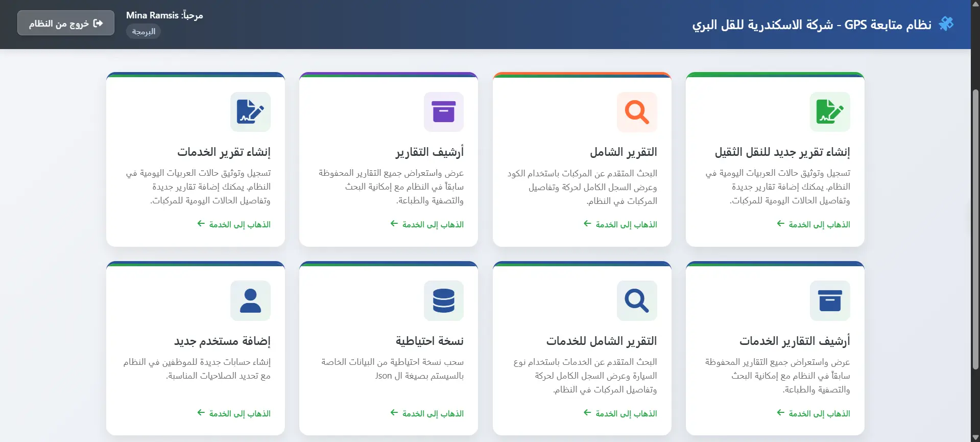Open service link under 'التقرير الشامل' card

[x=620, y=224]
